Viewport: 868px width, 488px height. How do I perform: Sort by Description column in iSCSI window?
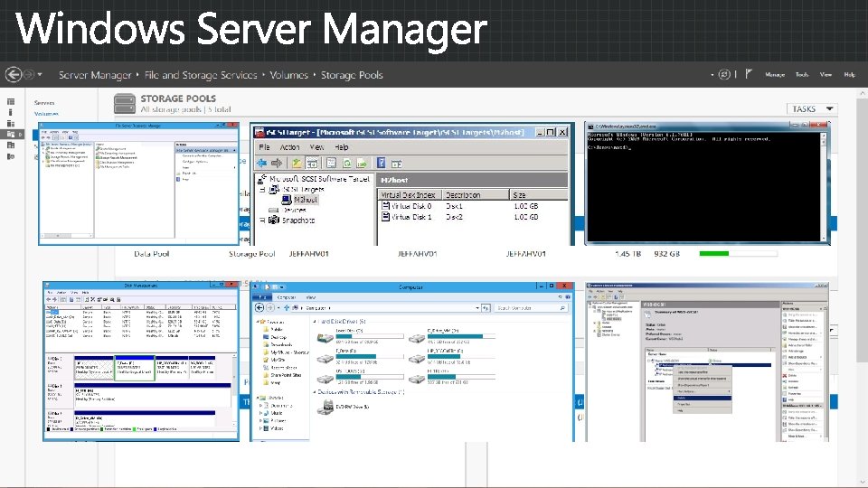tap(475, 195)
